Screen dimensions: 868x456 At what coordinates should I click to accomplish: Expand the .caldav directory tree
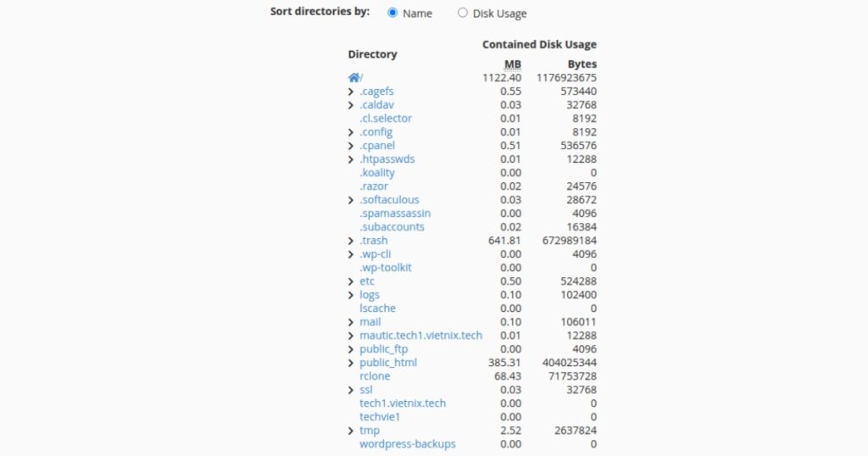[x=351, y=105]
